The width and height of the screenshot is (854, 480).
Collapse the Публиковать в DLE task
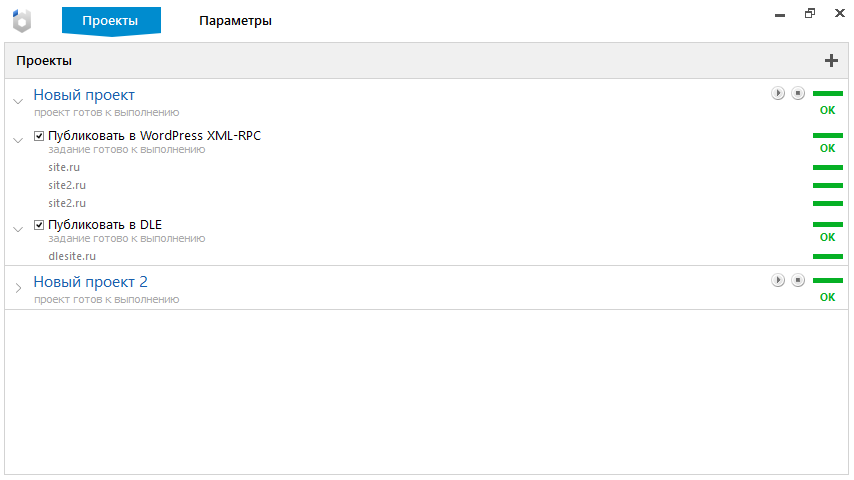18,229
